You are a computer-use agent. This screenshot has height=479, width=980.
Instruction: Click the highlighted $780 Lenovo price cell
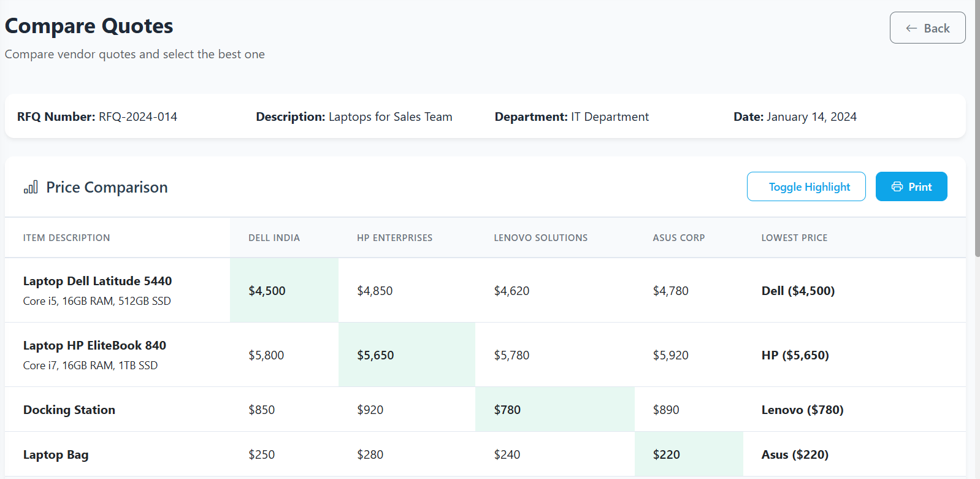(x=554, y=409)
